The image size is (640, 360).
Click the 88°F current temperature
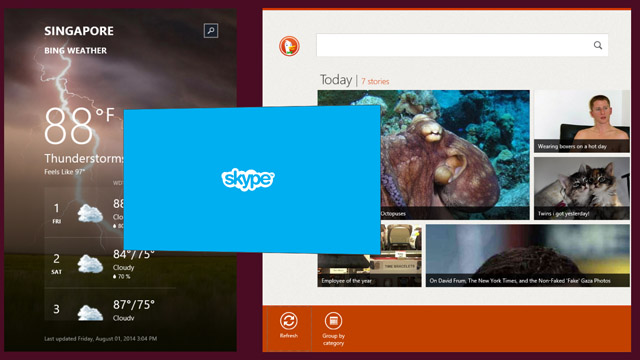79,125
